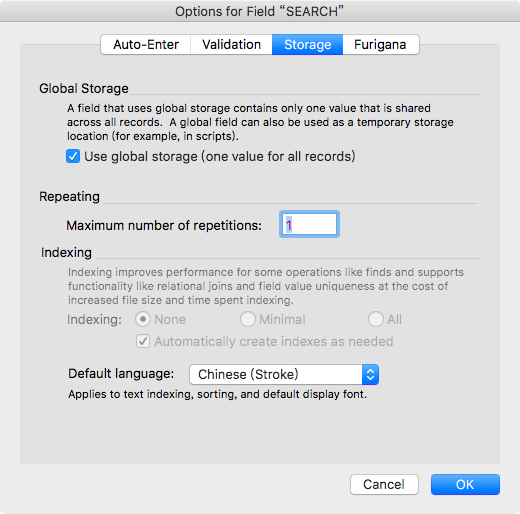Confirm with the OK button
Viewport: 520px width, 514px height.
(x=465, y=484)
